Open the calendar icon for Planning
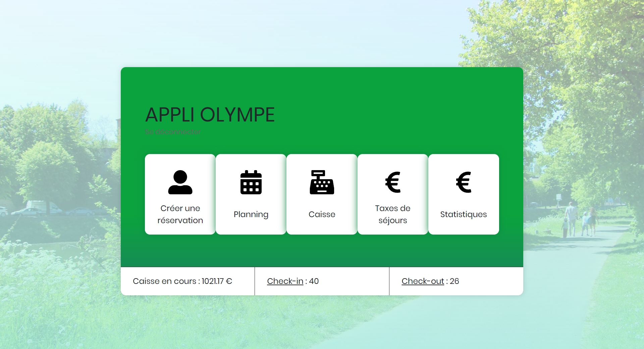The height and width of the screenshot is (349, 644). (x=251, y=182)
